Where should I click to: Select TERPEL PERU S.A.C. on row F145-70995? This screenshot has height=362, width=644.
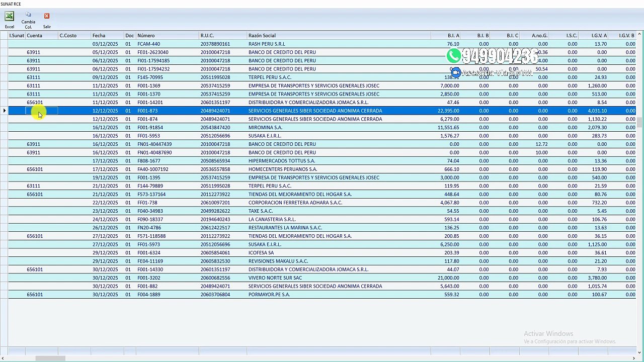(x=270, y=77)
